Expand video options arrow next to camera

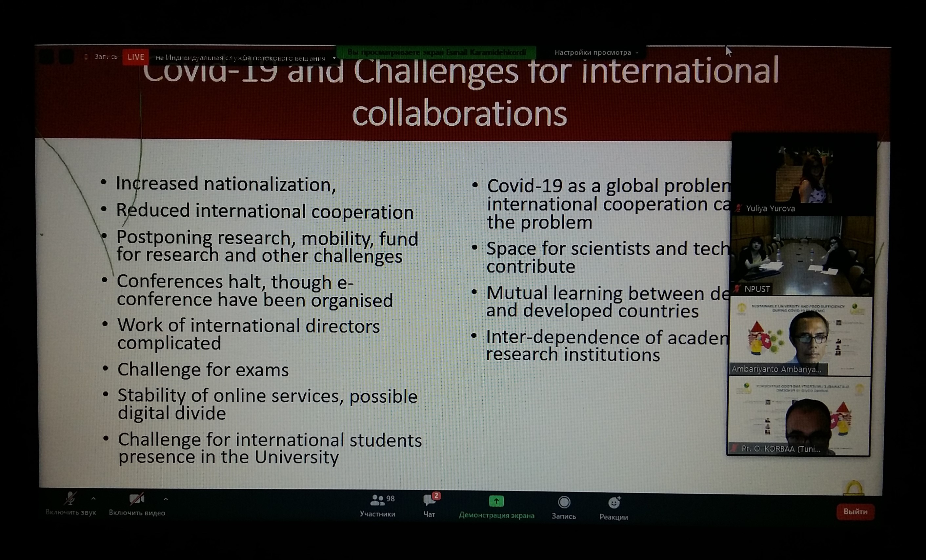coord(166,499)
